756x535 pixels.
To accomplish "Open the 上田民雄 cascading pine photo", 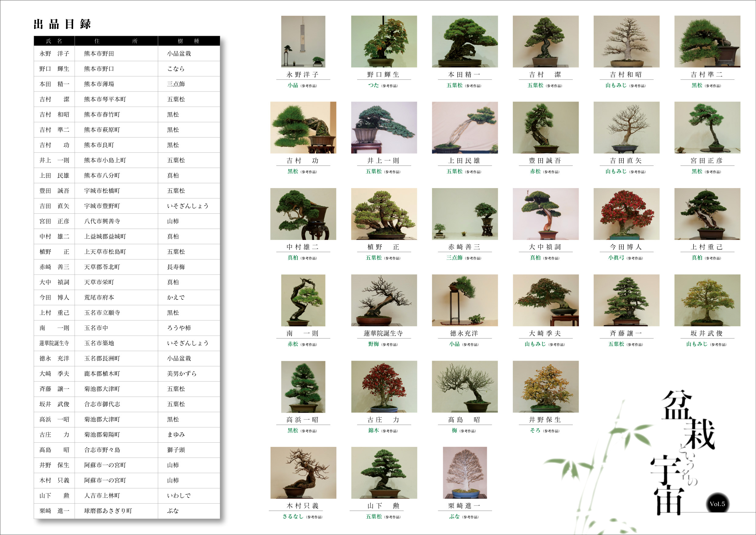I will point(465,127).
